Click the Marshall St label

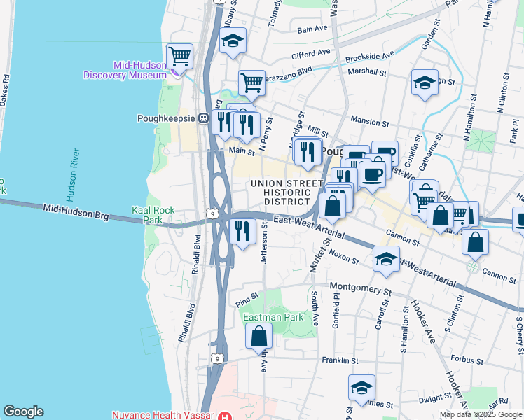[x=367, y=72]
